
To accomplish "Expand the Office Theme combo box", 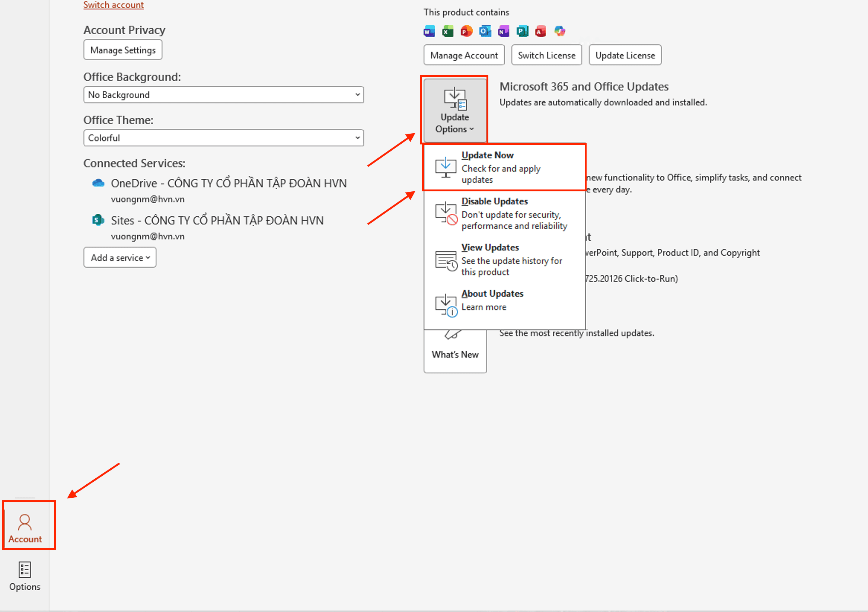I will coord(223,138).
